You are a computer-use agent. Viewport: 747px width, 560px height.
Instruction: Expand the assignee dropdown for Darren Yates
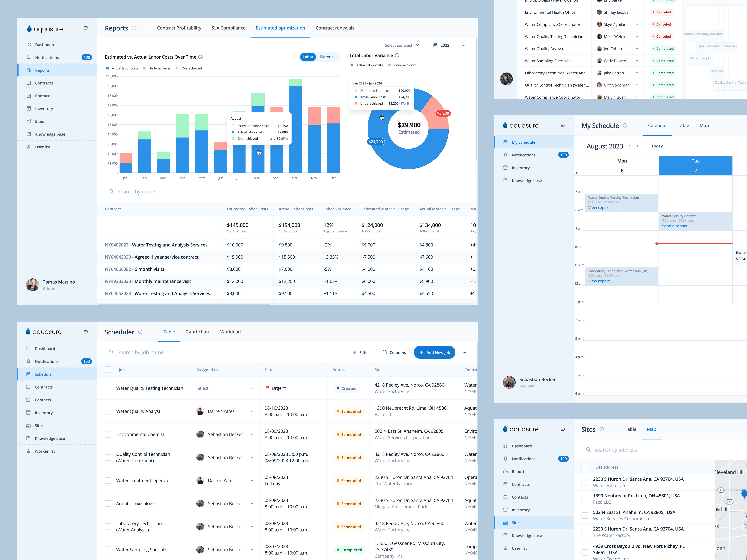(x=252, y=411)
